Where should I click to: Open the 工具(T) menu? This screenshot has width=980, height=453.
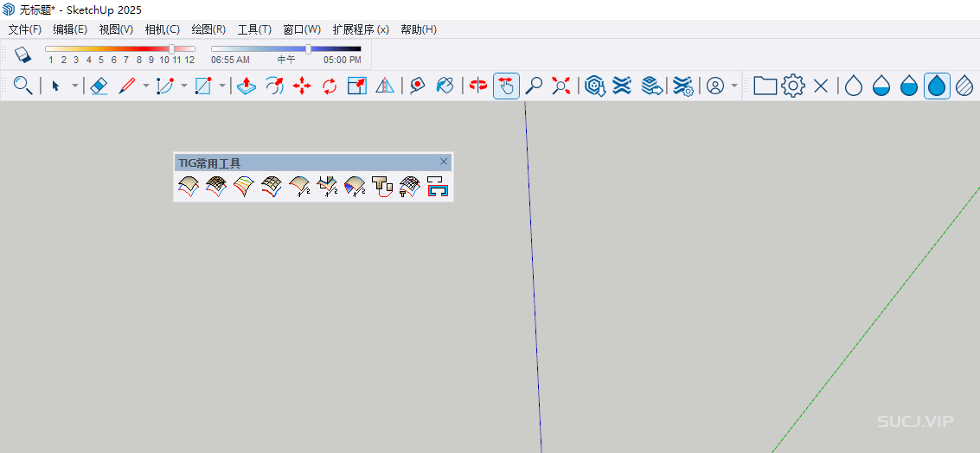[254, 29]
